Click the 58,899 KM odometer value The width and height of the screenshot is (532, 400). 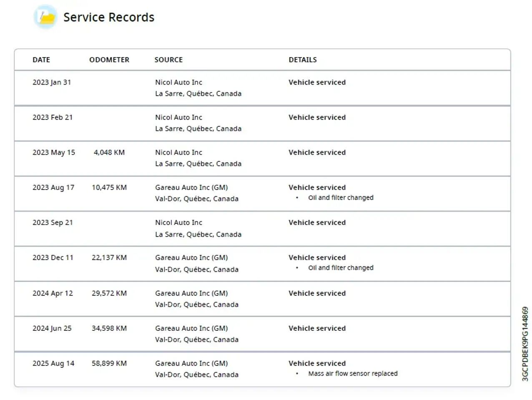[x=109, y=363]
